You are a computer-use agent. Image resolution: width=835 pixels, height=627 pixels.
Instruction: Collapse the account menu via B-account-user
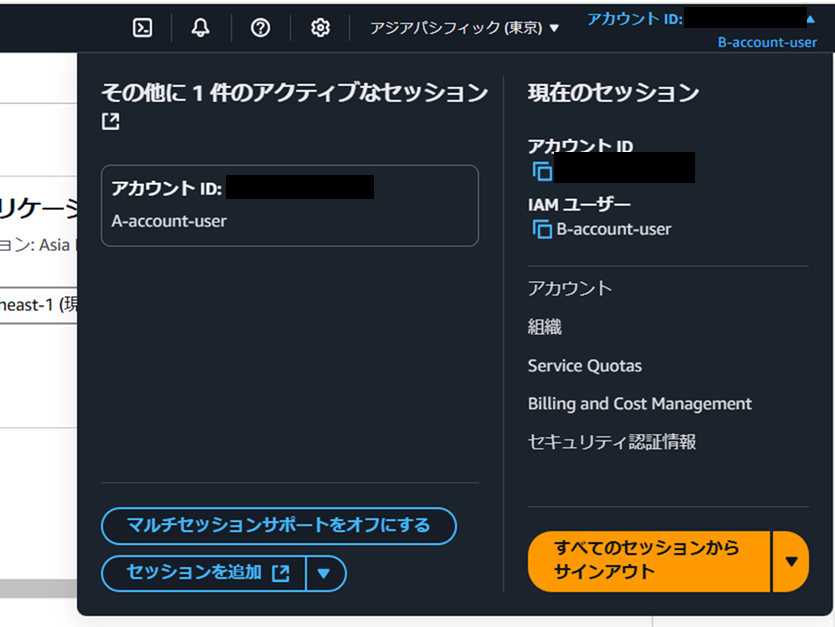click(767, 43)
